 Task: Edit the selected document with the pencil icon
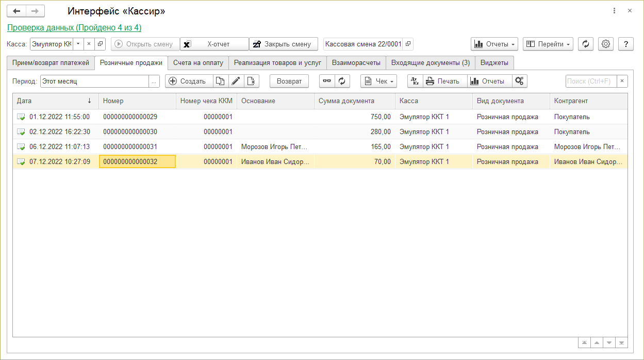[236, 81]
